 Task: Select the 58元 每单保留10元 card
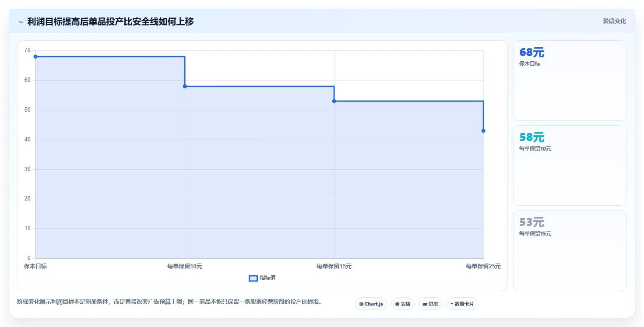(570, 165)
